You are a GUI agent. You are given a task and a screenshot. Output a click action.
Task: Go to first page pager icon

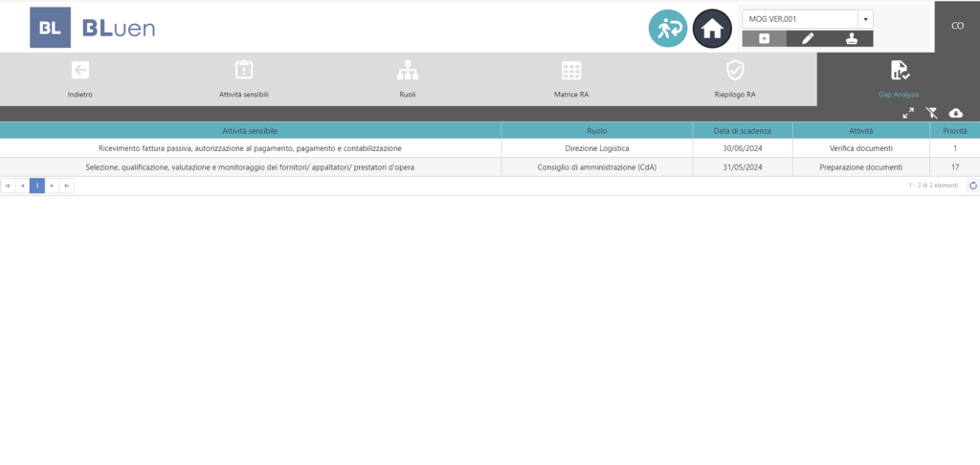[x=8, y=186]
